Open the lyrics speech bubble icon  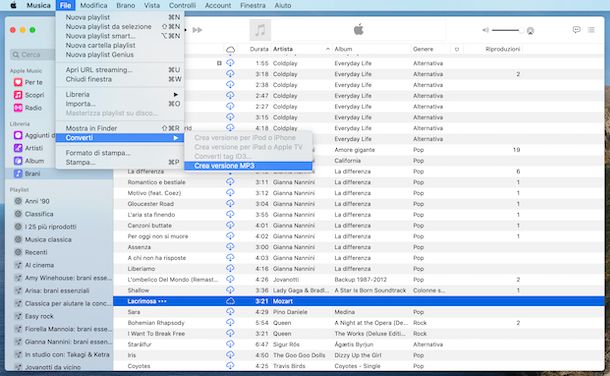click(x=577, y=30)
